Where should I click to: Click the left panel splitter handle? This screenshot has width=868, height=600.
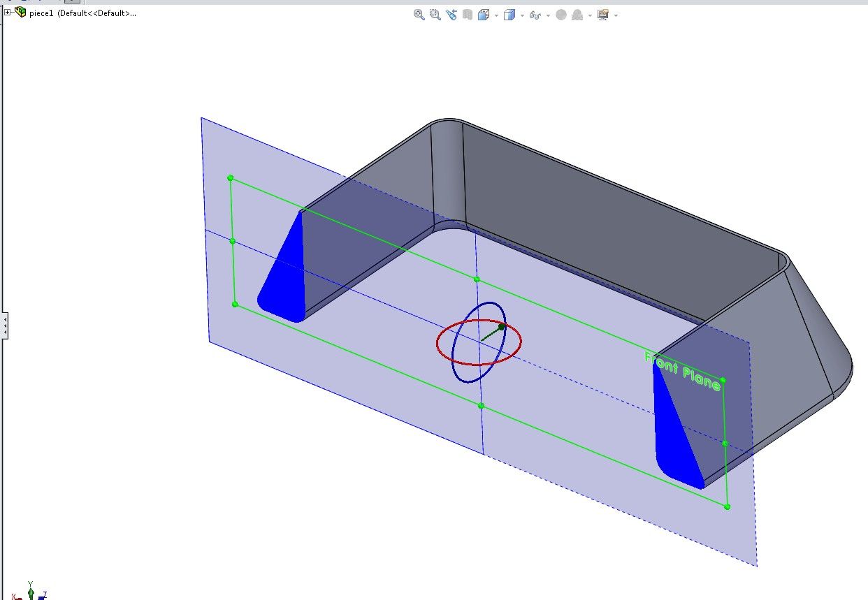pyautogui.click(x=3, y=325)
